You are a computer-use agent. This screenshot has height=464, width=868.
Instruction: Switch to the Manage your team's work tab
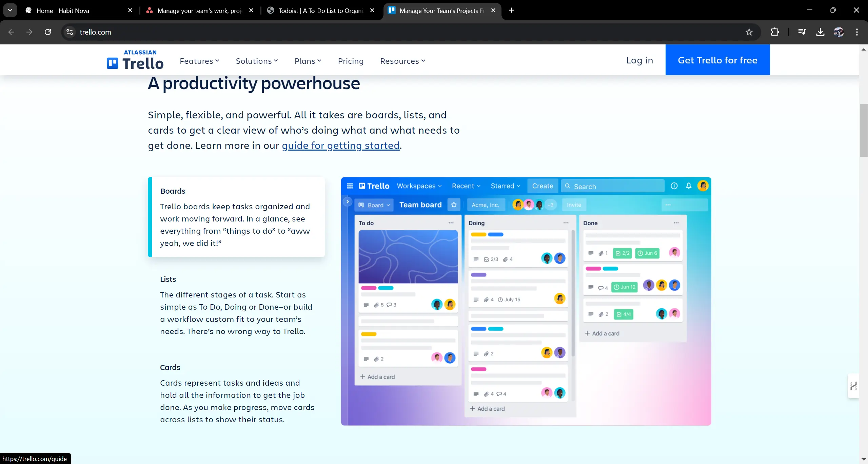(199, 11)
